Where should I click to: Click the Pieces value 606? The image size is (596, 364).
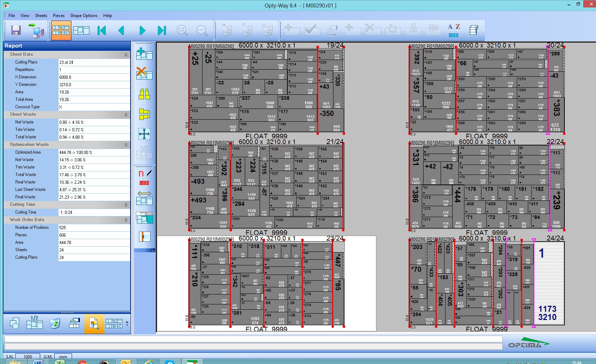[94, 235]
